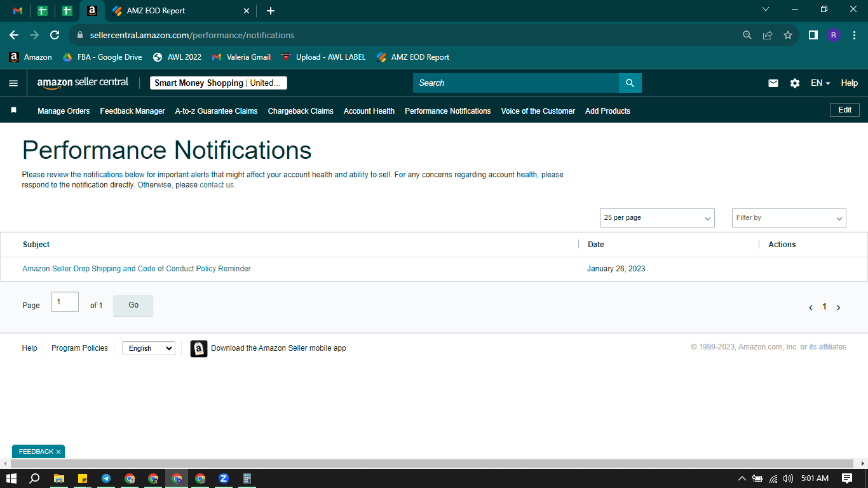Open the English language selector in footer
868x488 pixels.
coord(149,348)
